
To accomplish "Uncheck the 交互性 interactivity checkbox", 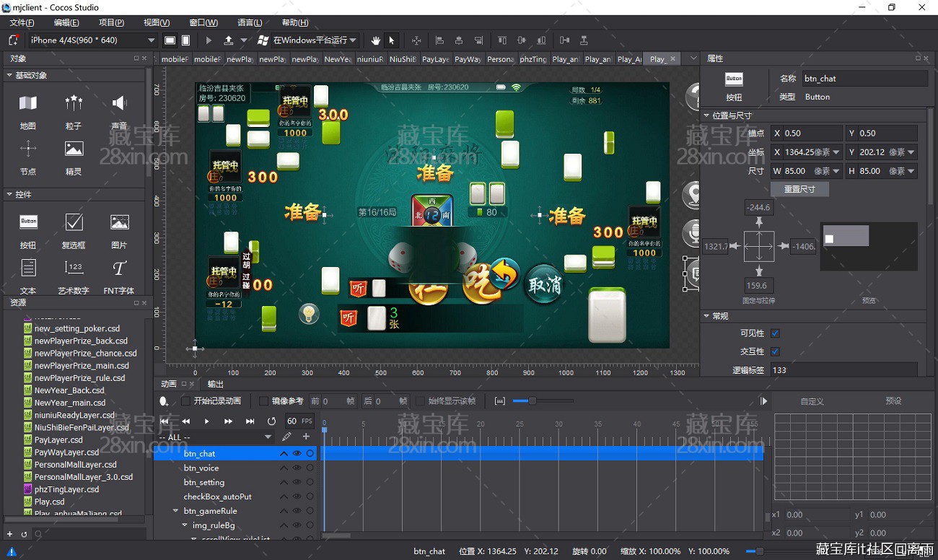I will pos(775,351).
